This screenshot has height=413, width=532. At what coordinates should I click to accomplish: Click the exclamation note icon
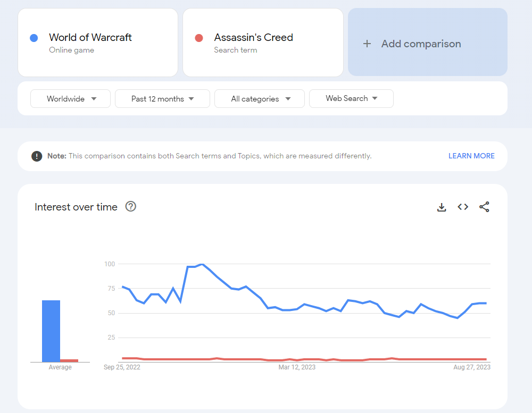[37, 156]
